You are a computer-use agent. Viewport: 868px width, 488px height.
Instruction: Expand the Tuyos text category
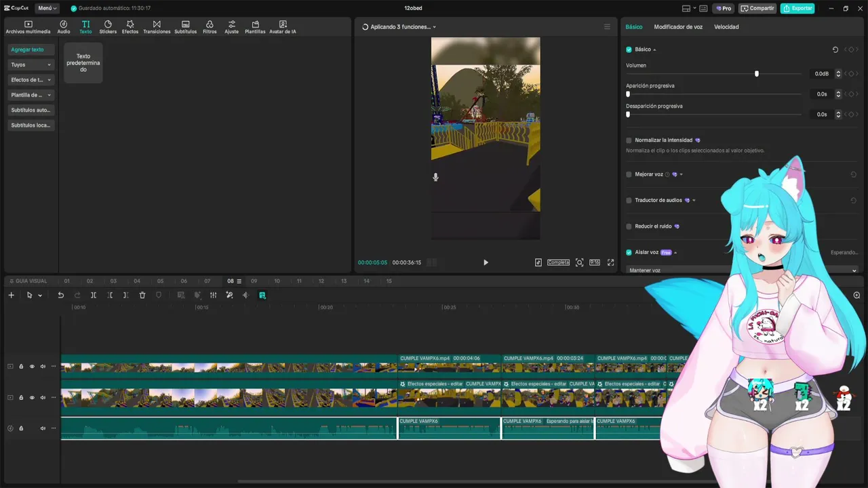(x=31, y=65)
